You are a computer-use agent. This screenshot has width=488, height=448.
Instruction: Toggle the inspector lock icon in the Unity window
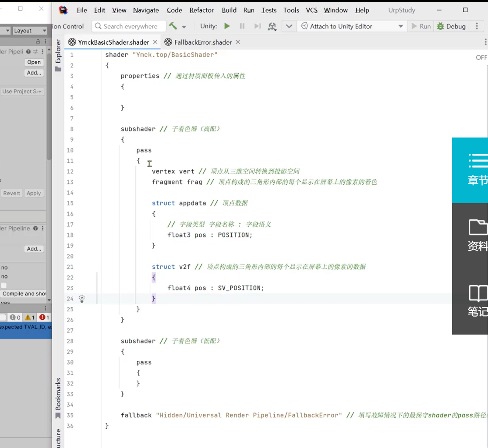tap(38, 41)
